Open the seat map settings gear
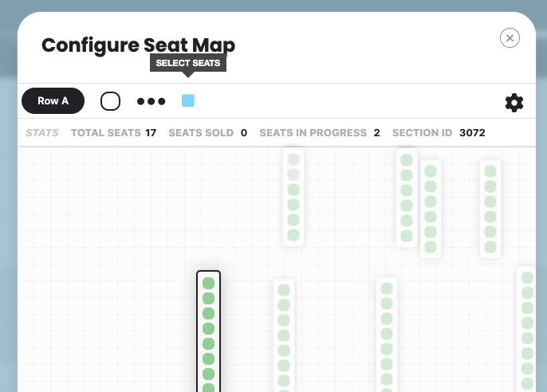Image resolution: width=547 pixels, height=392 pixels. coord(514,103)
